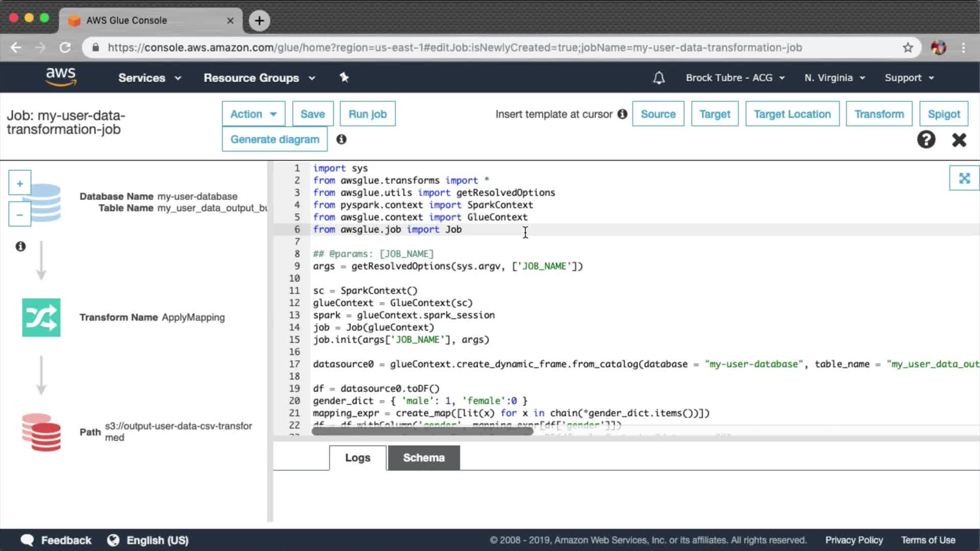Click the horizontal scrollbar in code editor
Screen dimensions: 980x551
(x=422, y=432)
